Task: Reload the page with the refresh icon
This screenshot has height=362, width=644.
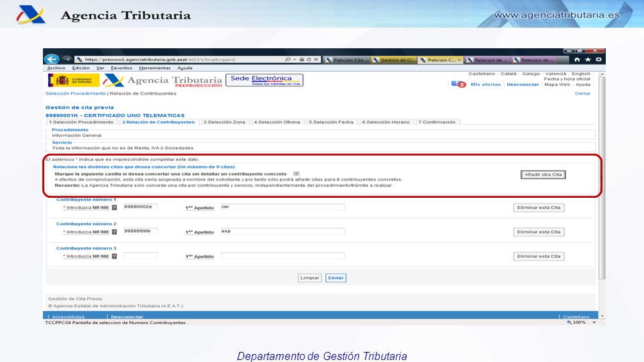Action: pos(309,60)
